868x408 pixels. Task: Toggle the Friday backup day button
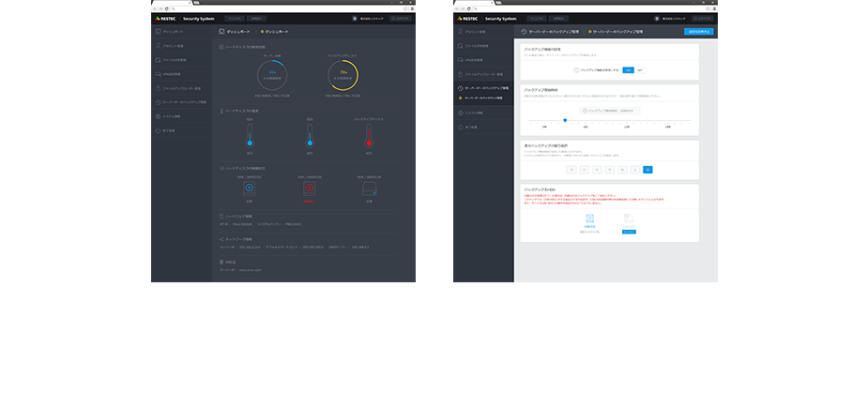622,170
